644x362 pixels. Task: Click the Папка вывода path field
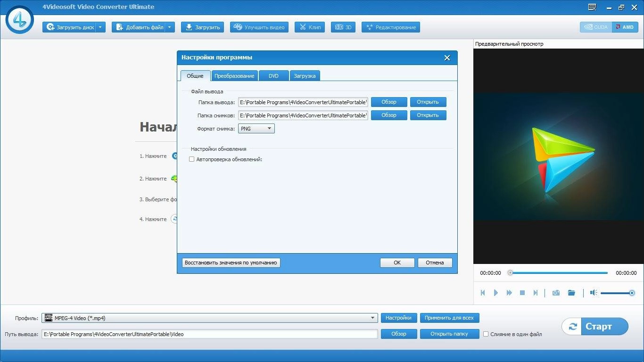pyautogui.click(x=303, y=102)
